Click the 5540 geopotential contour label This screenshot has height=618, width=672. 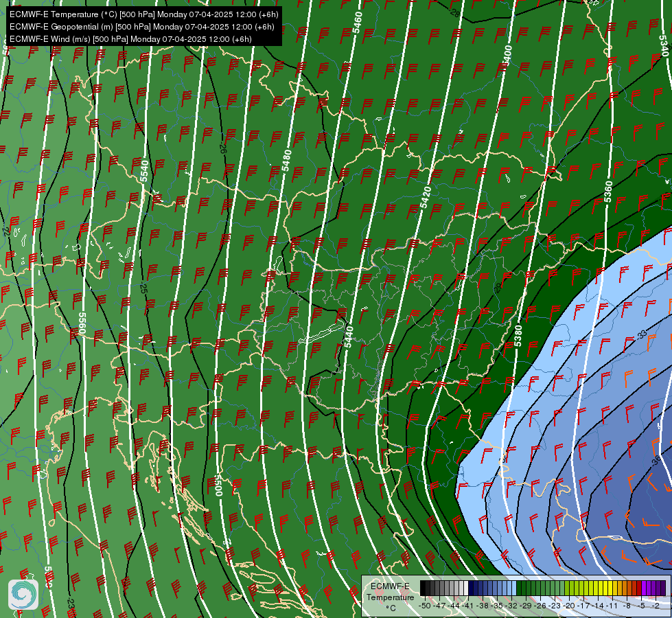[144, 170]
